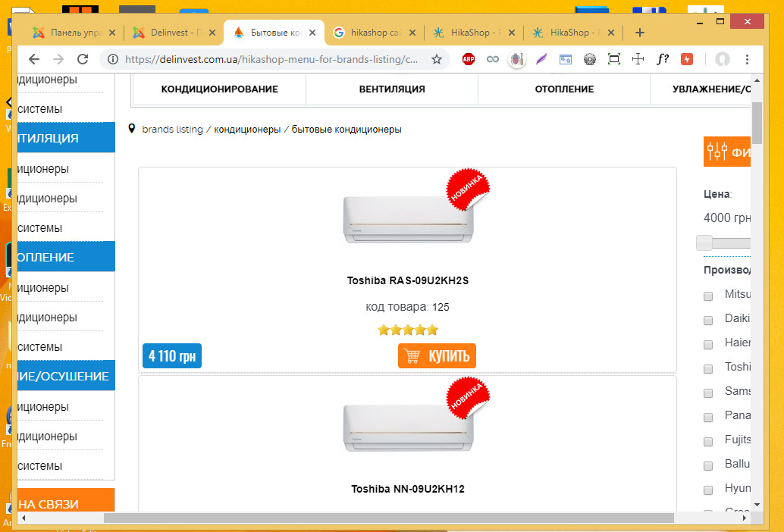Open the f? font finder extension
This screenshot has height=532, width=784.
(663, 59)
